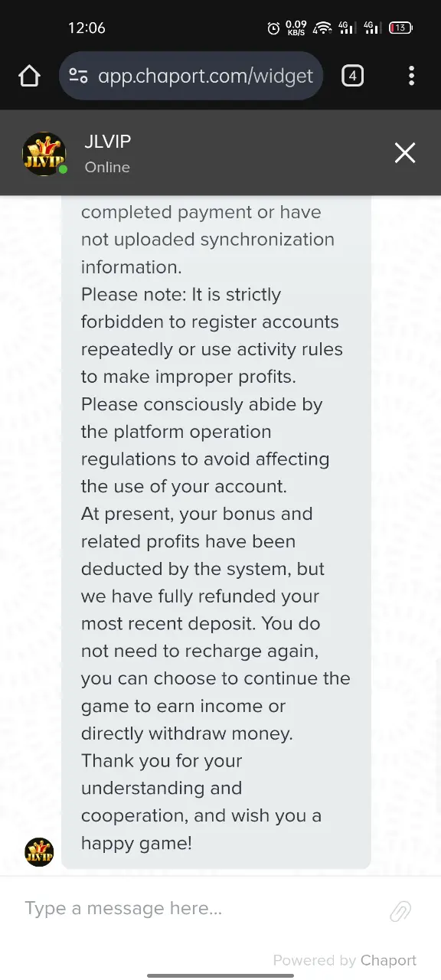Click the "Powered by" footer text
Image resolution: width=441 pixels, height=980 pixels.
(x=315, y=960)
